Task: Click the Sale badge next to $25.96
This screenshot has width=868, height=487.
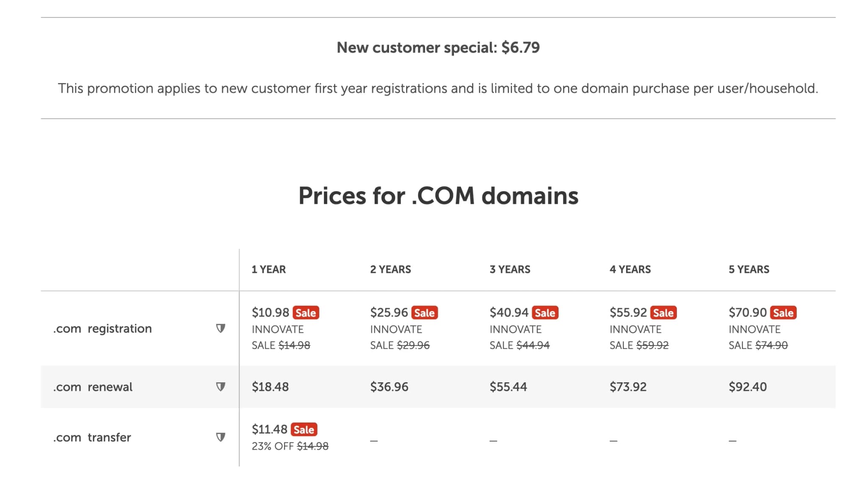Action: (424, 313)
